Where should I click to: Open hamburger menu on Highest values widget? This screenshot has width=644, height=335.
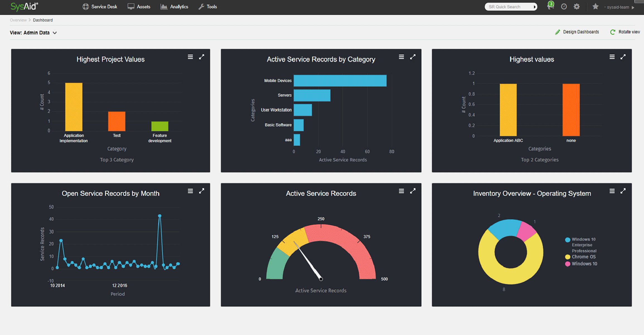click(612, 57)
